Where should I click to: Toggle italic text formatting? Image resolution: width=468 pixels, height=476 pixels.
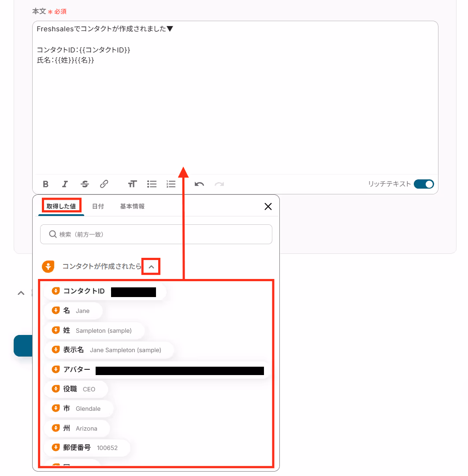[x=65, y=184]
